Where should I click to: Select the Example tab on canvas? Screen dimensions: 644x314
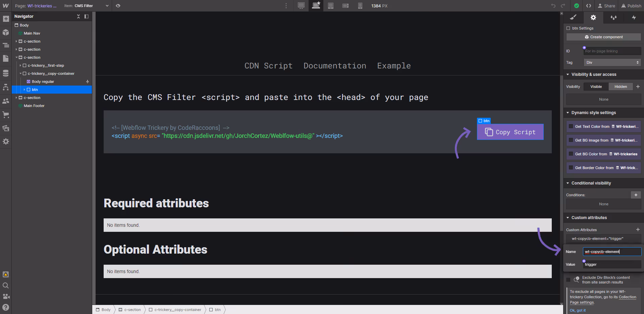[394, 66]
